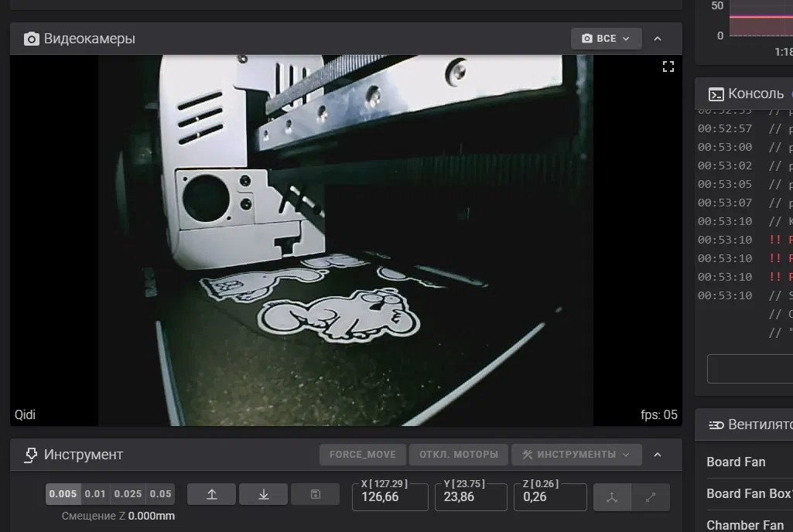Click the 00:53:07 console log entry

point(745,203)
